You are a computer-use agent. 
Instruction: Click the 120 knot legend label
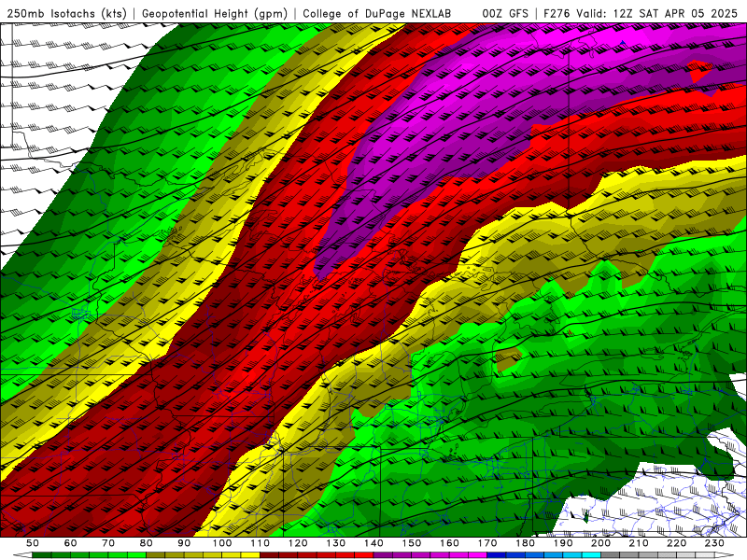point(298,543)
